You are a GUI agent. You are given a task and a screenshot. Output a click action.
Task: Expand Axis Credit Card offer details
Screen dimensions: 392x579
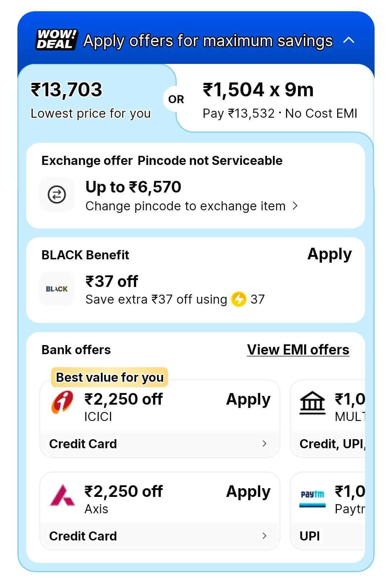[264, 536]
